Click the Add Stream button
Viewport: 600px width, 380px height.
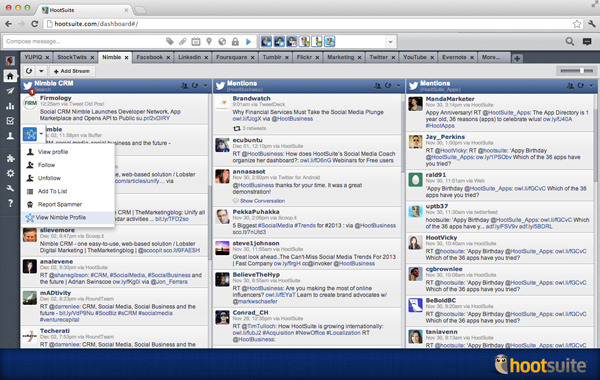pyautogui.click(x=72, y=71)
